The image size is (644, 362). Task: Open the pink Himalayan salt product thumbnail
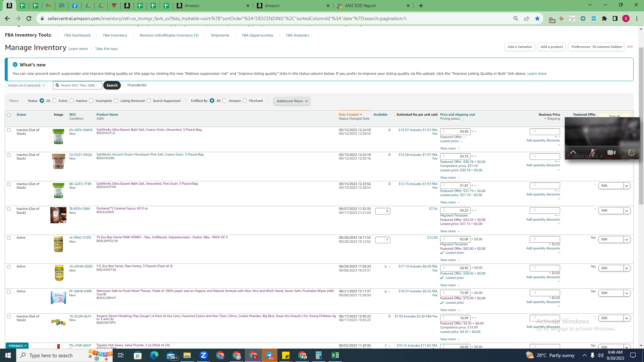(x=58, y=161)
